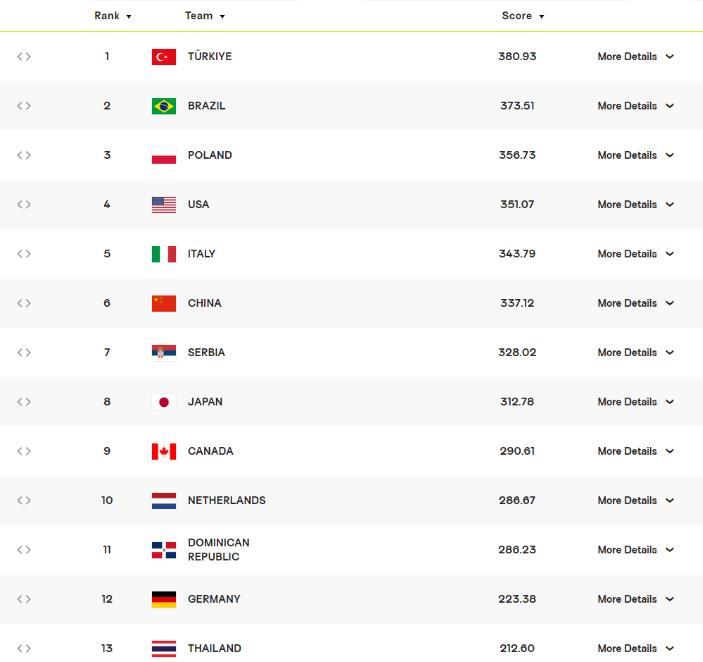Image resolution: width=703 pixels, height=662 pixels.
Task: Expand More Details for Türkiye
Action: tap(635, 57)
